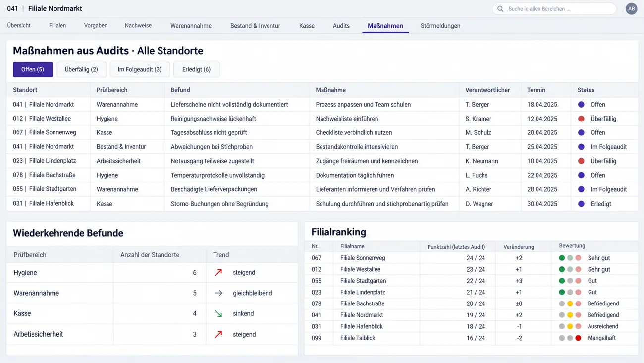Sort by Termin column header

click(x=536, y=90)
